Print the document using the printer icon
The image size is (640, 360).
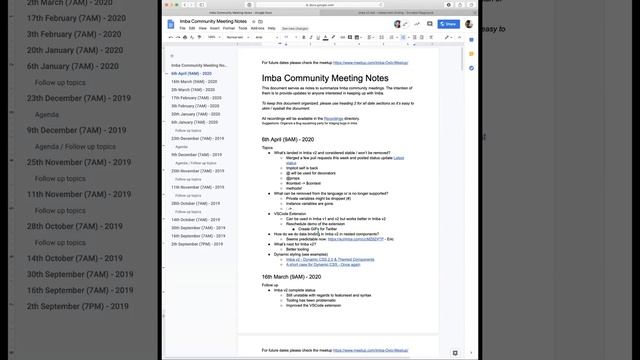185,37
